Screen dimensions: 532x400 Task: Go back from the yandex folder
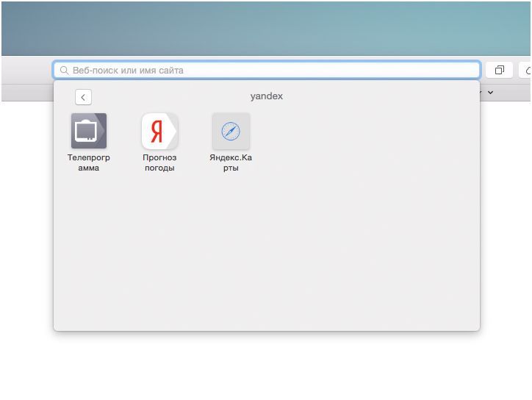coord(83,98)
